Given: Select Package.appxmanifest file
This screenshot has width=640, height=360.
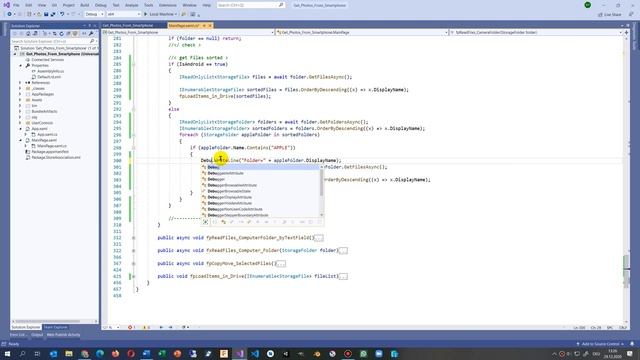Looking at the screenshot, I should [x=50, y=151].
